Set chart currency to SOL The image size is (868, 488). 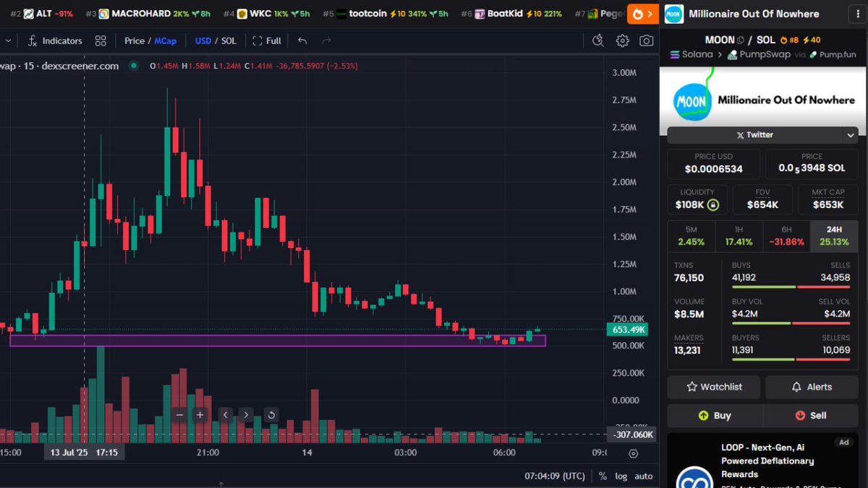[x=229, y=41]
